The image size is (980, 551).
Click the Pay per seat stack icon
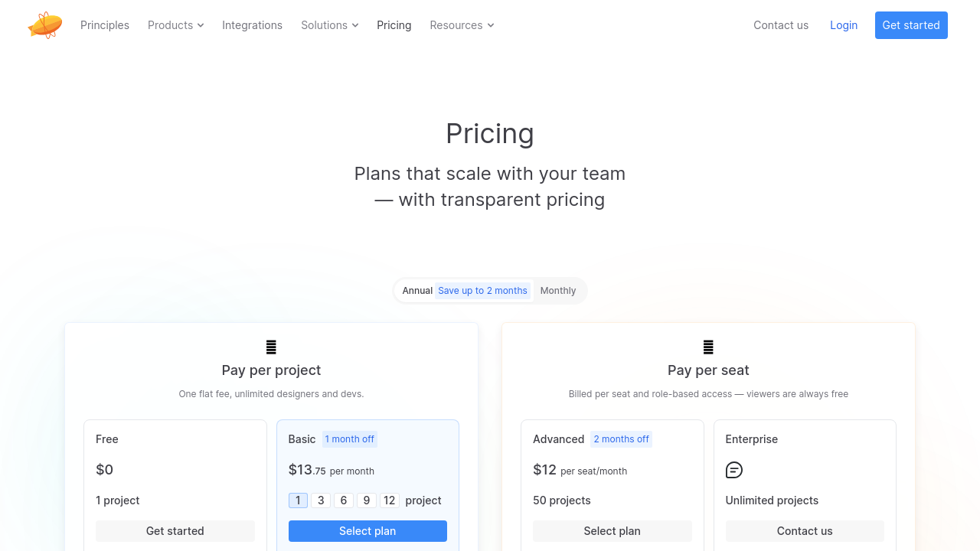(708, 347)
